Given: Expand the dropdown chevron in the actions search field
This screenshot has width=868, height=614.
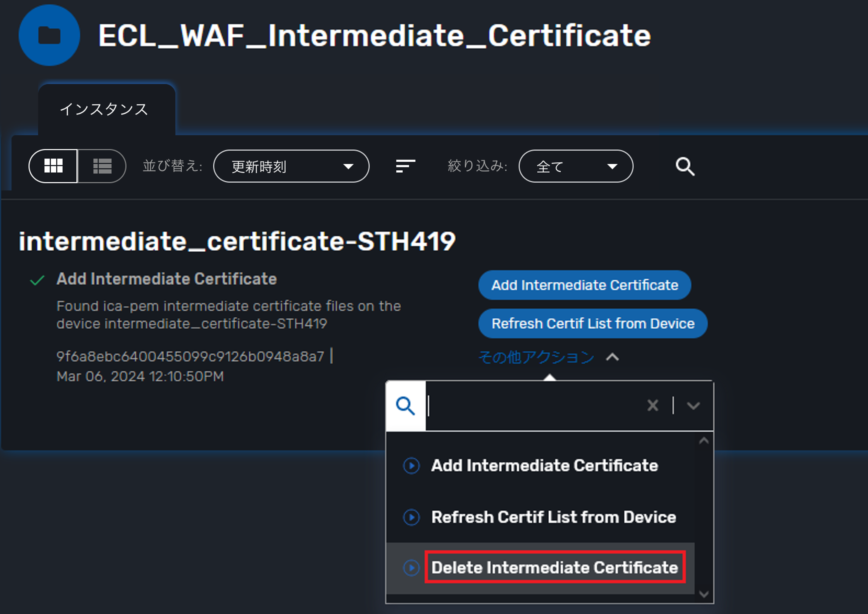Looking at the screenshot, I should (694, 405).
